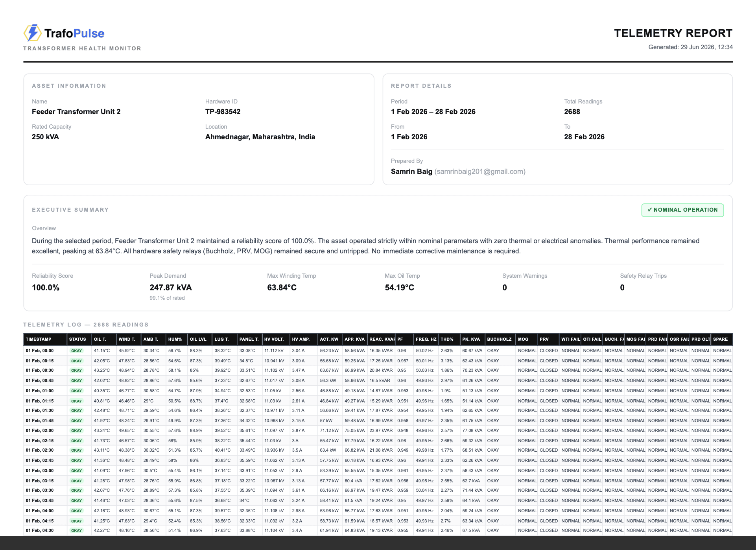
Task: Click Max Winding Temp value 63.84°C
Action: pos(282,288)
